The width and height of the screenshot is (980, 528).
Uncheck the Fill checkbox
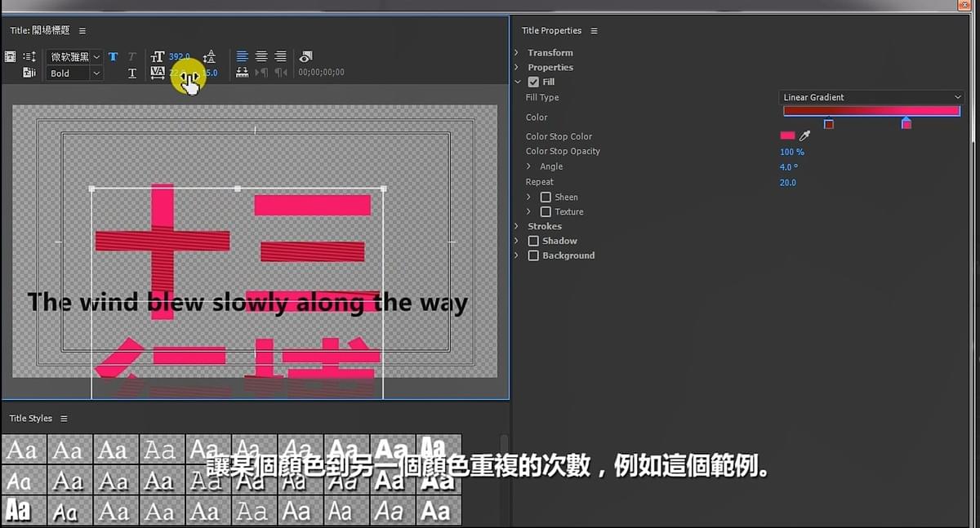[533, 82]
